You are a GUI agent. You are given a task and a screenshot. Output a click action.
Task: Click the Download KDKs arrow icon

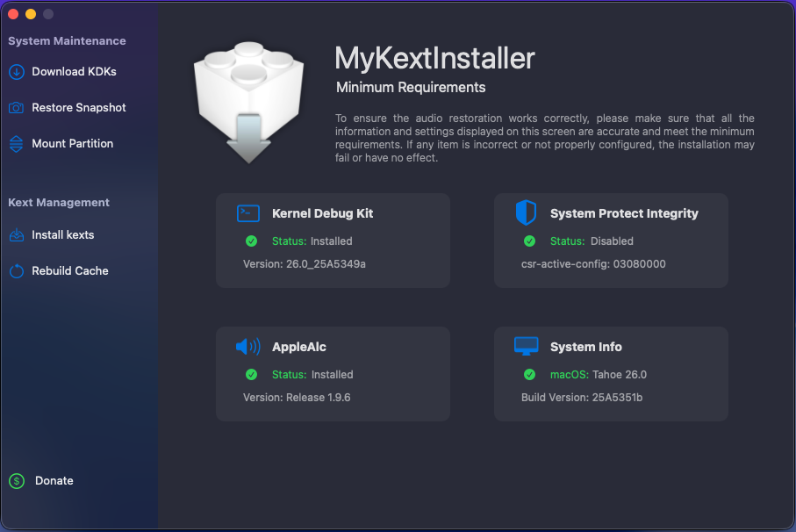[x=17, y=72]
